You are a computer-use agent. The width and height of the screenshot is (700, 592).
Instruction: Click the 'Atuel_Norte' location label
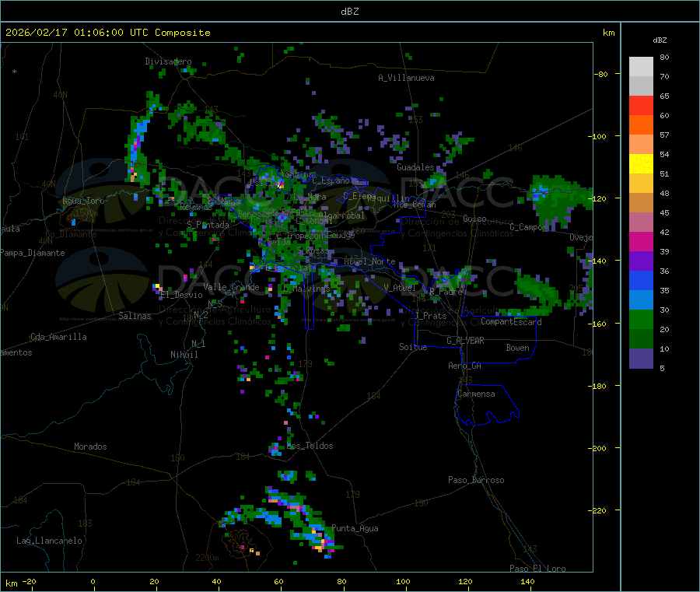click(x=369, y=261)
